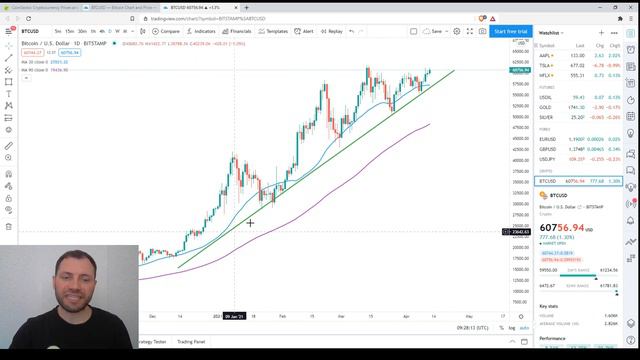The height and width of the screenshot is (360, 640).
Task: Open the time zone 09:28:13 (UTC) menu
Action: [x=472, y=328]
